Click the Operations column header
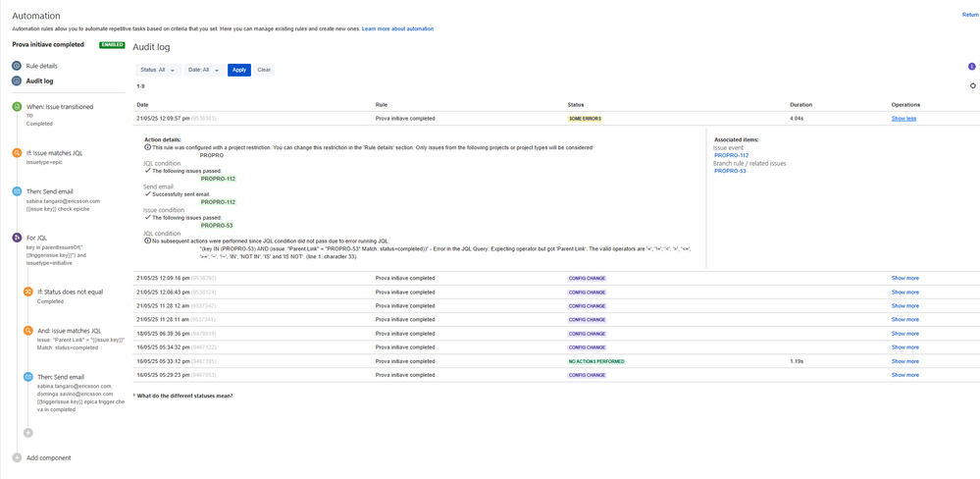980x479 pixels. click(x=905, y=104)
